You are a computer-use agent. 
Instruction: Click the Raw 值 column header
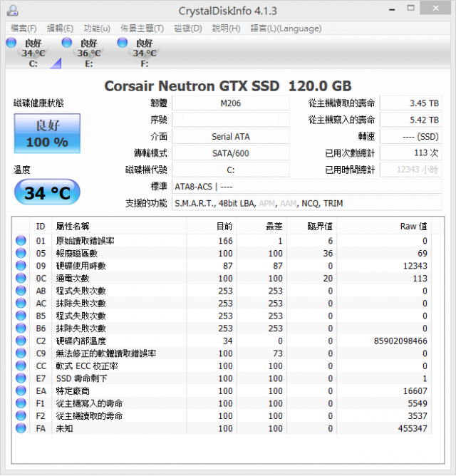pyautogui.click(x=384, y=227)
